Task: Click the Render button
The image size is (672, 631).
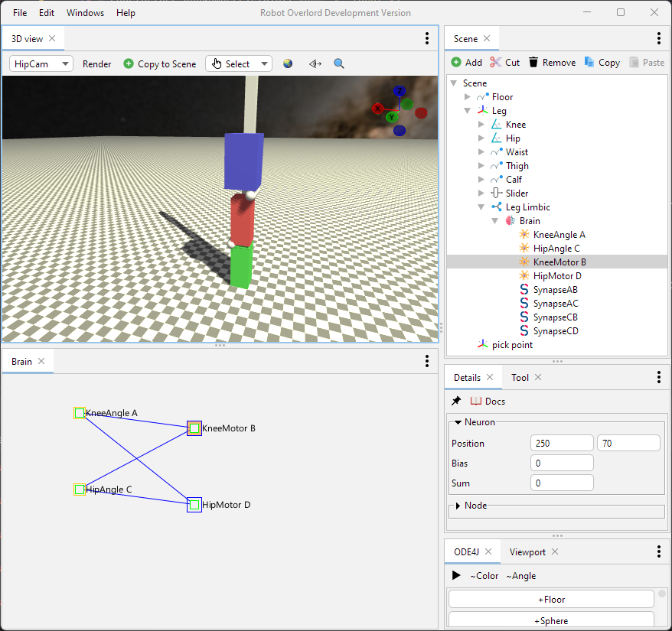Action: [x=97, y=63]
